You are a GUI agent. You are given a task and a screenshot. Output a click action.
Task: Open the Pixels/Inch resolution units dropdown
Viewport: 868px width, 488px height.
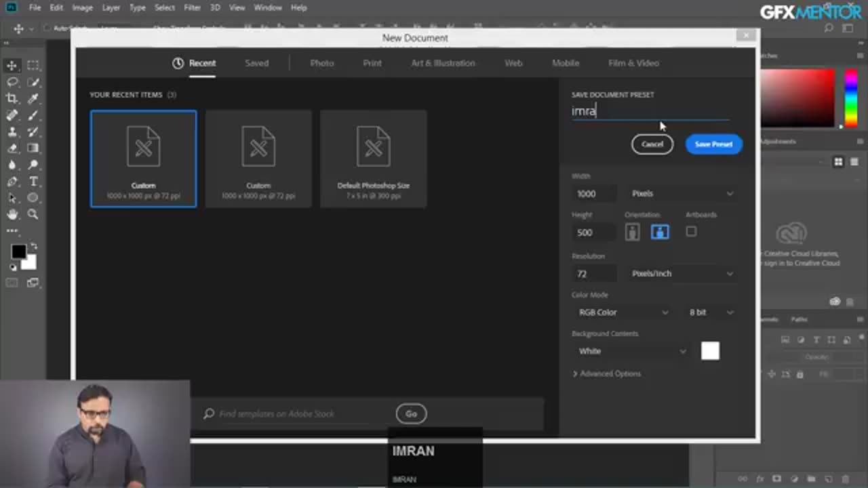coord(682,273)
